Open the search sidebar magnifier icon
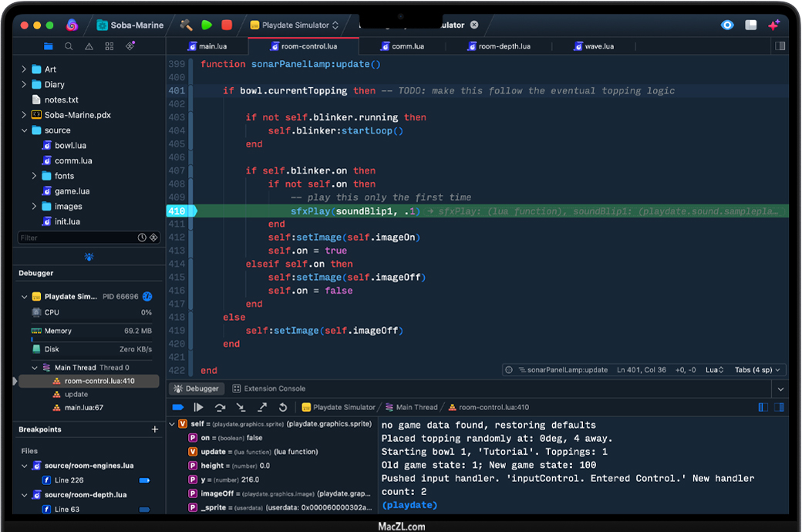The image size is (802, 532). 69,46
